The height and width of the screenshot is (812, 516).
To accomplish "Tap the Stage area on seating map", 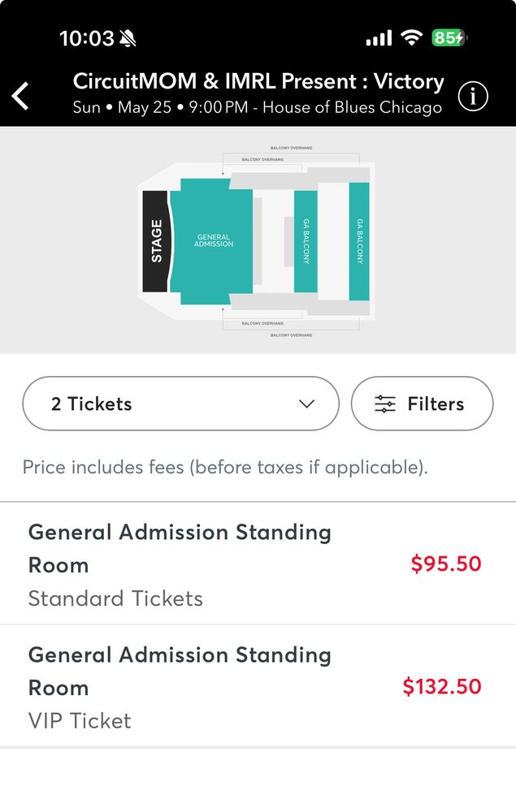I will 155,241.
